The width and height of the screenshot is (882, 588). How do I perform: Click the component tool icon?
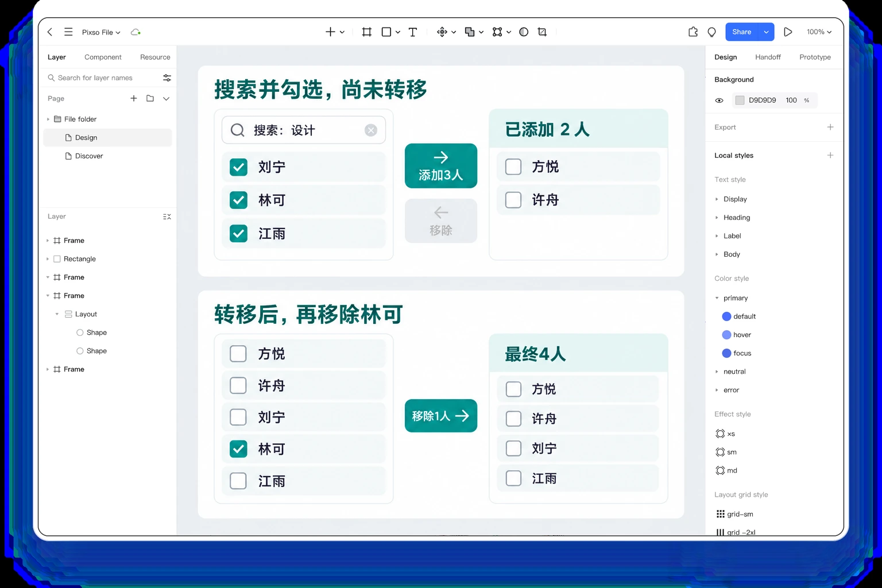[x=442, y=32]
